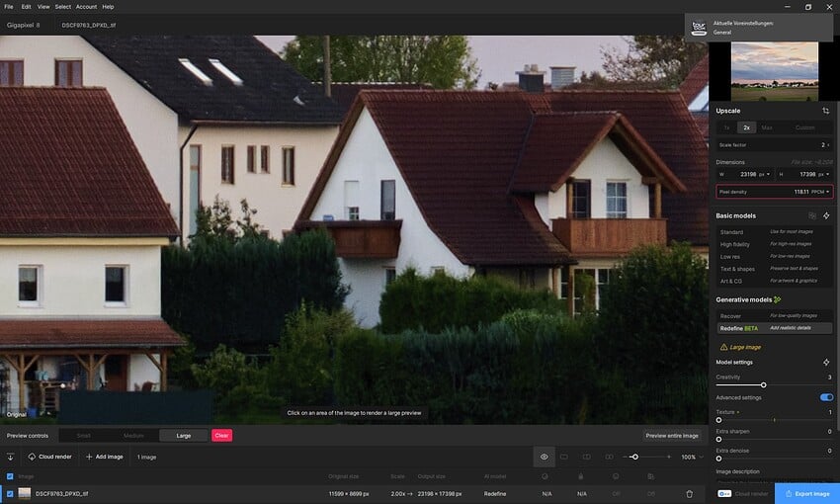Click the red Clear button
Image resolution: width=840 pixels, height=504 pixels.
221,436
